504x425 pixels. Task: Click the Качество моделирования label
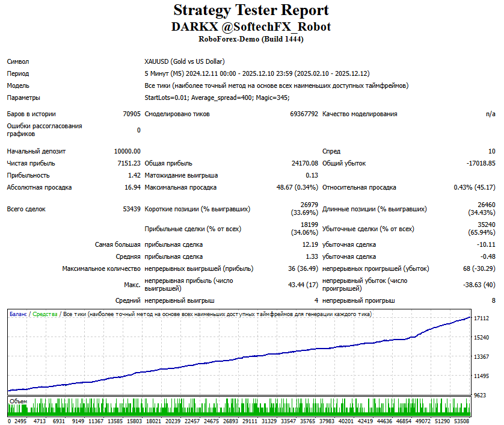point(360,114)
